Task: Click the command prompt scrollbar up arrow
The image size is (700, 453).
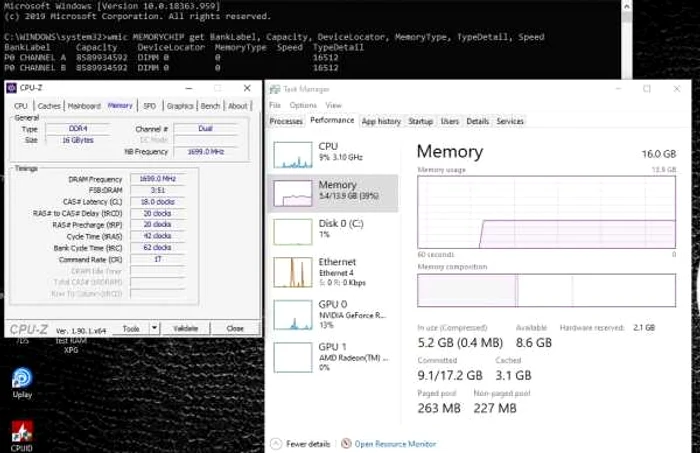Action: [627, 6]
